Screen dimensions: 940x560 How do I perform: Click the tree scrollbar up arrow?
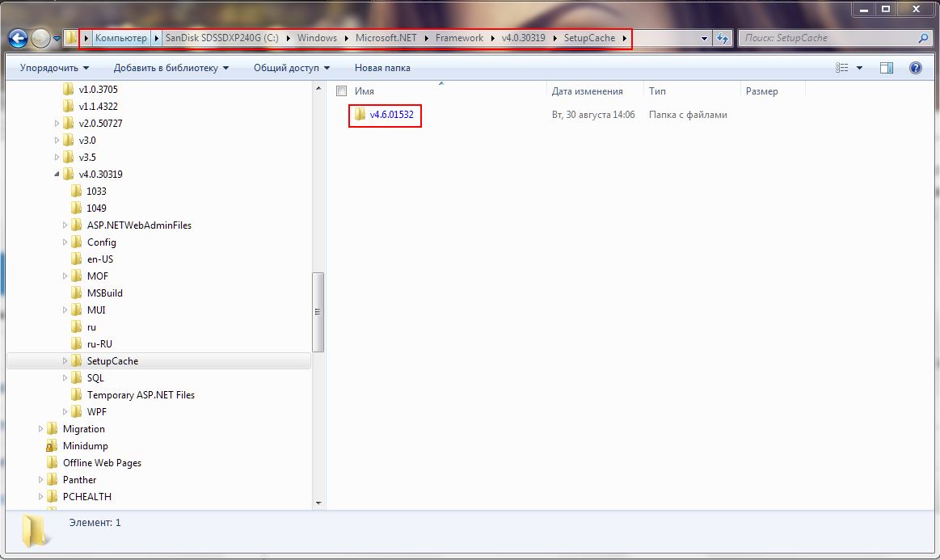(x=318, y=89)
